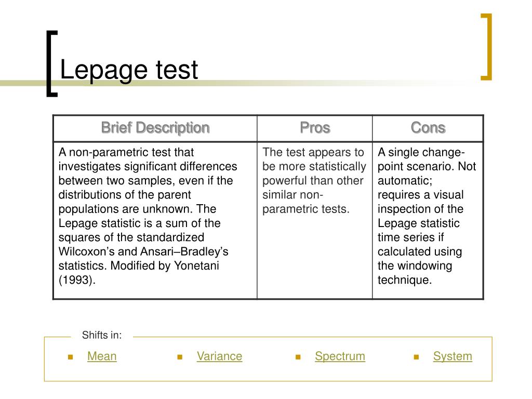
Task: Select the Cons column header
Action: 428,128
